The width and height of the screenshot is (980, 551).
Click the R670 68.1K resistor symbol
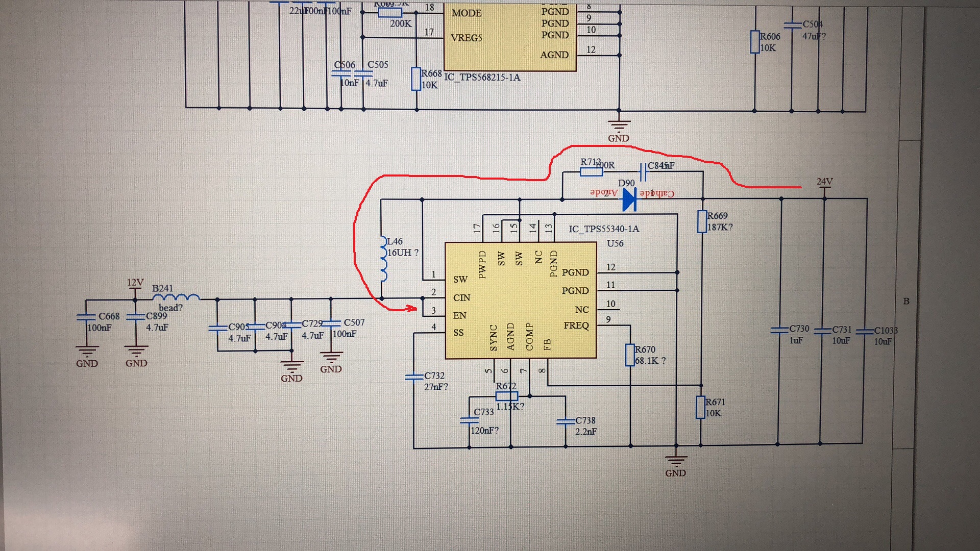[x=630, y=355]
